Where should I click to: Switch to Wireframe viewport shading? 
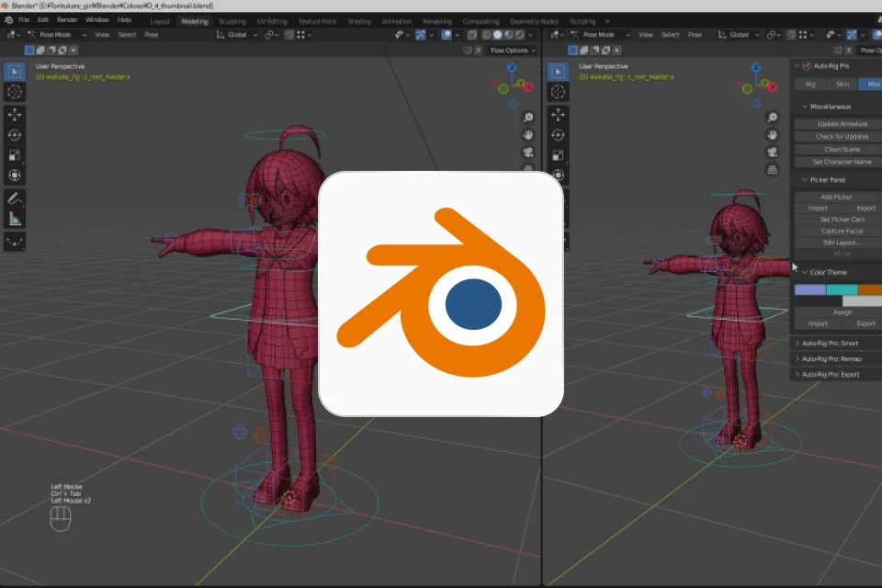click(x=487, y=35)
